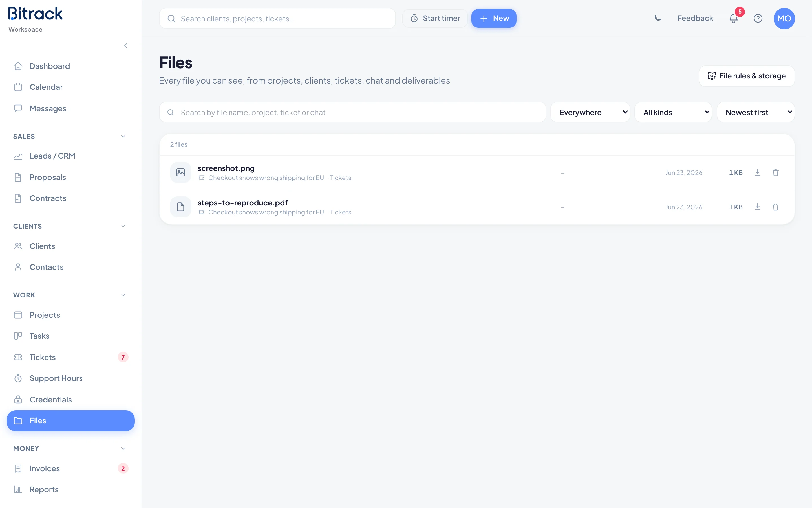The height and width of the screenshot is (508, 812).
Task: Download the screenshot.png file
Action: point(757,172)
